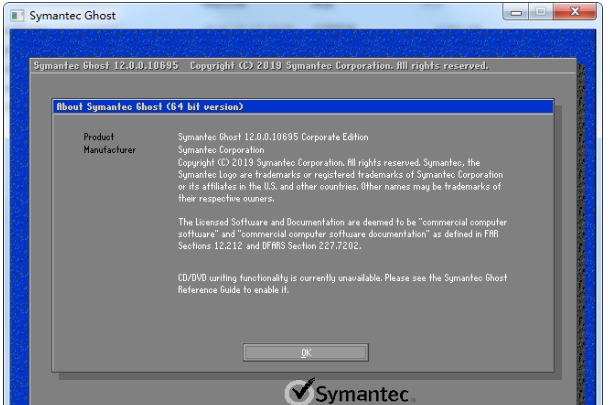Click the Symantec Ghost window title icon
The height and width of the screenshot is (405, 610).
[17, 16]
